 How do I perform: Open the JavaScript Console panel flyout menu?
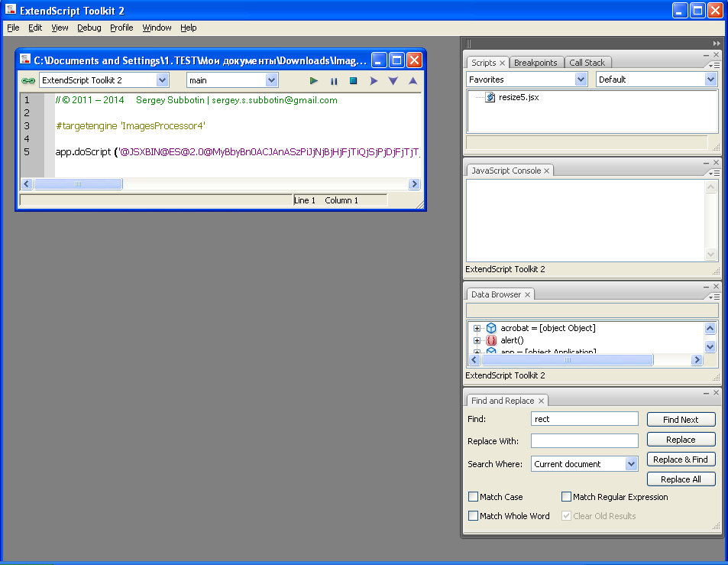coord(714,173)
